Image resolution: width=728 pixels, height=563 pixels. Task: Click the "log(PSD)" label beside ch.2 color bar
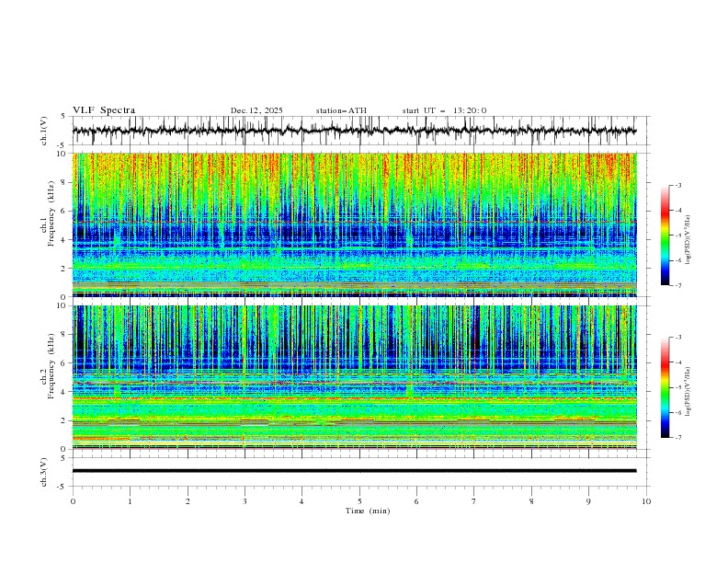pyautogui.click(x=688, y=391)
